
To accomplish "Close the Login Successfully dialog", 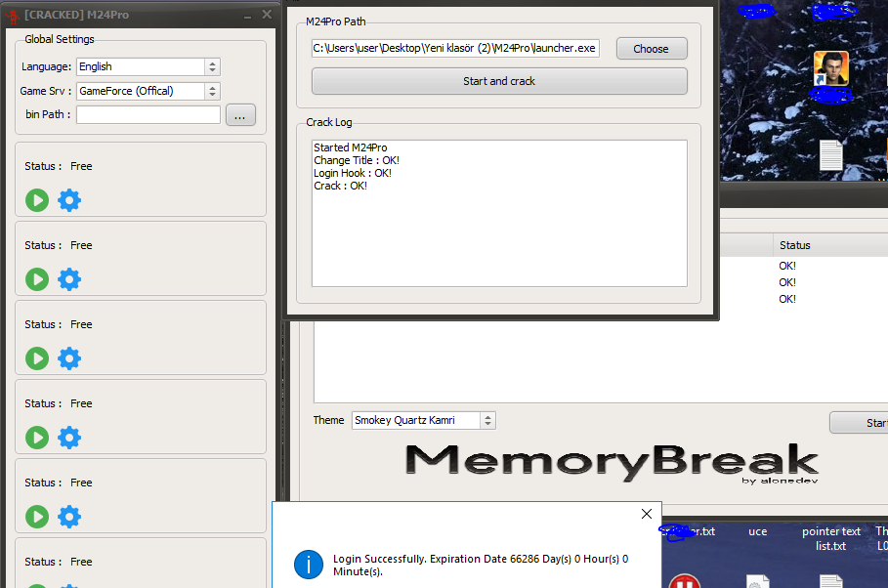I will tap(646, 514).
